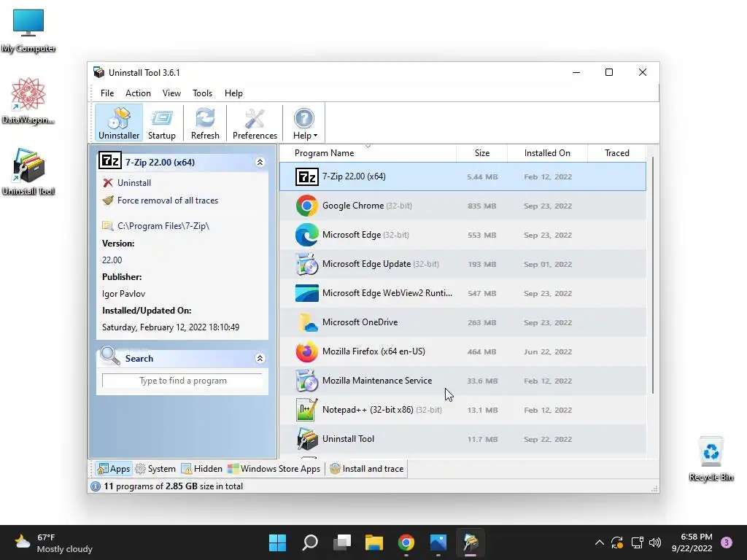The height and width of the screenshot is (560, 747).
Task: Open the Photos app on the taskbar
Action: pyautogui.click(x=438, y=542)
